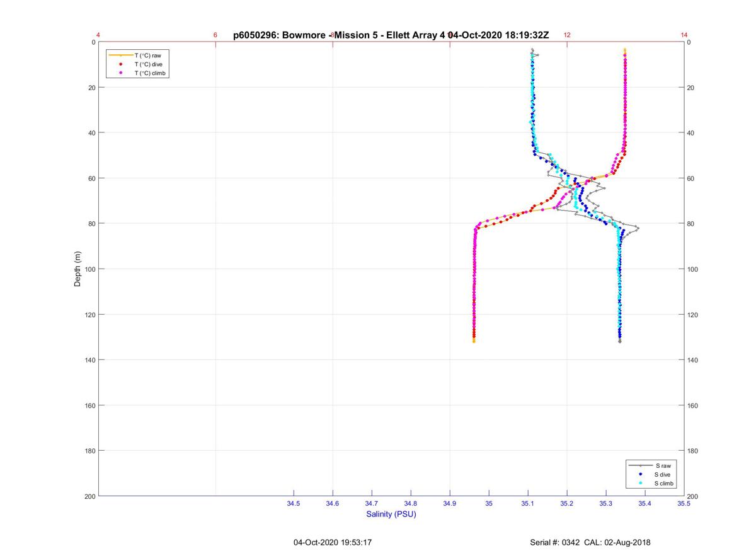This screenshot has width=756, height=558.
Task: Click the magenta dot marker beside T climb
Action: (x=120, y=73)
